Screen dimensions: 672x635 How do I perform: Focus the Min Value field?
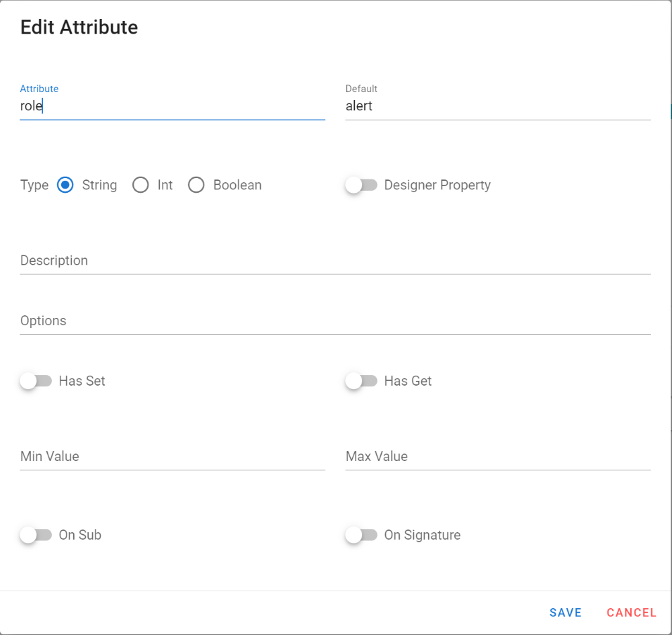[172, 457]
